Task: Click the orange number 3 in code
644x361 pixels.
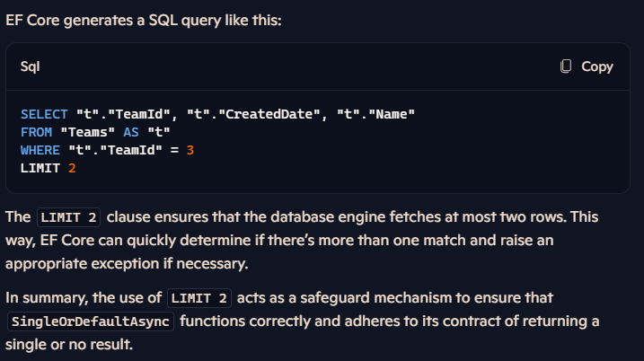Action: pyautogui.click(x=190, y=150)
